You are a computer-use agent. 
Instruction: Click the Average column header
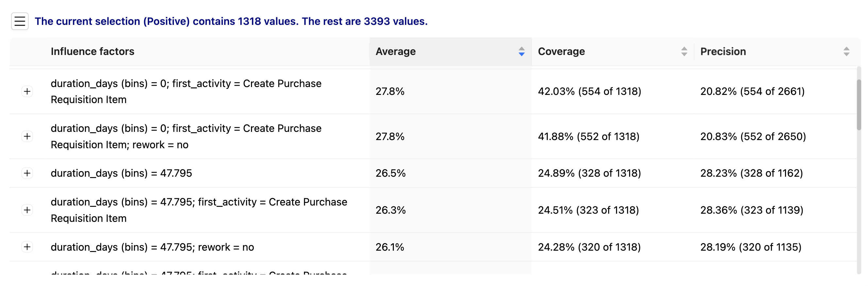click(451, 52)
